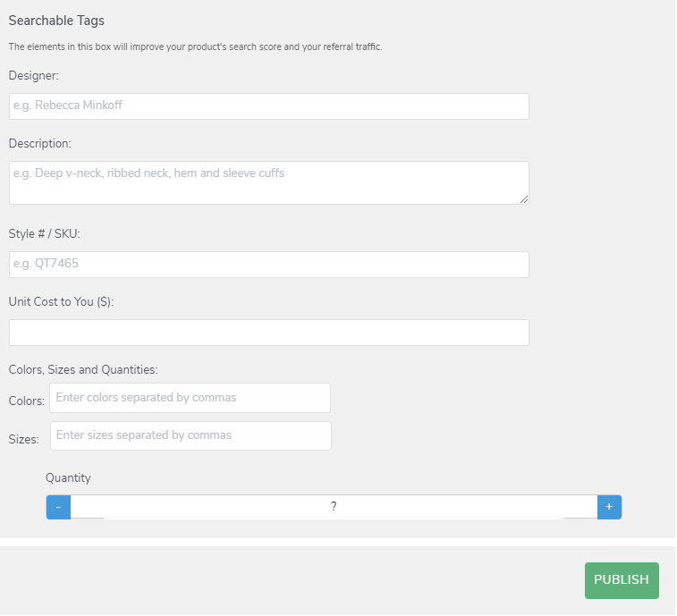This screenshot has width=677, height=616.
Task: Increase quantity with the plus button
Action: click(x=609, y=507)
